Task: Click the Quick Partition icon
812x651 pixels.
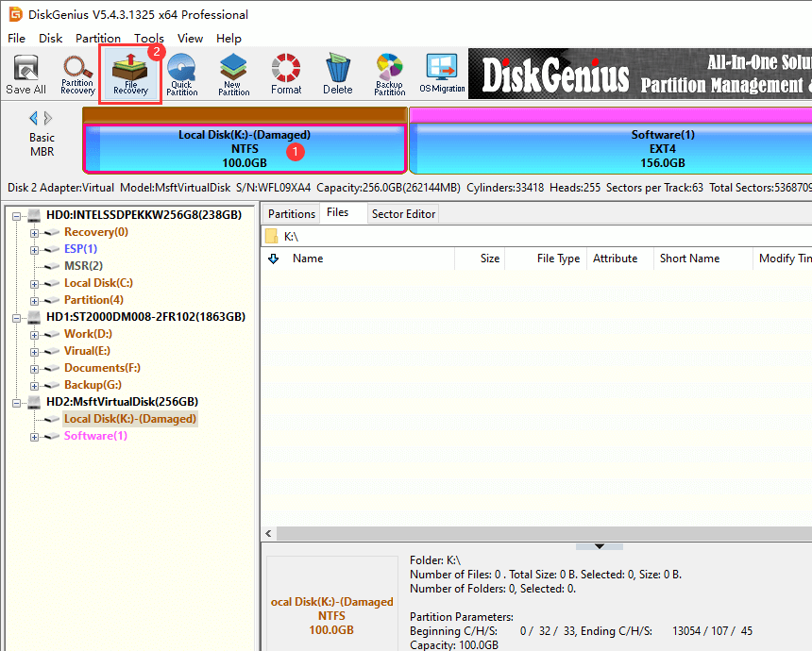Action: coord(181,75)
